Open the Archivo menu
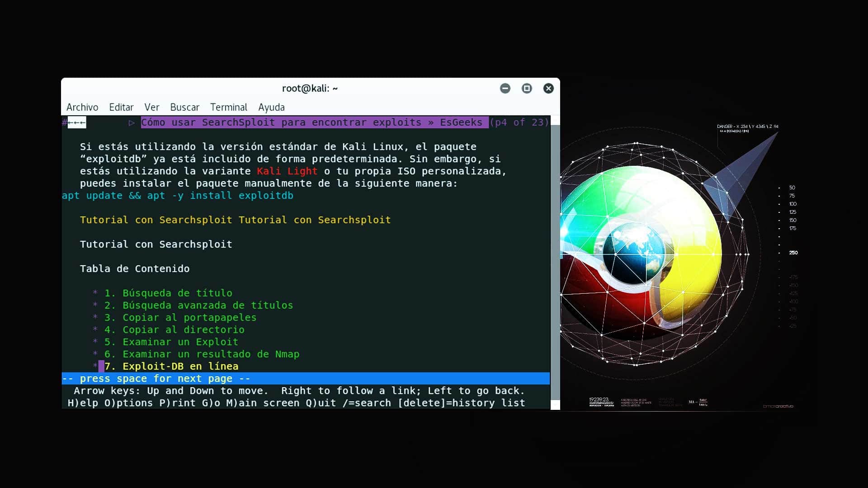This screenshot has height=488, width=868. (82, 107)
